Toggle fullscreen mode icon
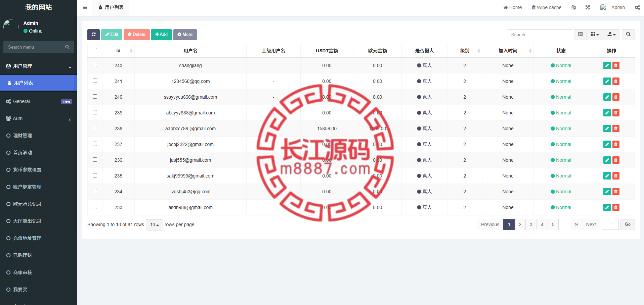The width and height of the screenshot is (644, 305). point(588,7)
